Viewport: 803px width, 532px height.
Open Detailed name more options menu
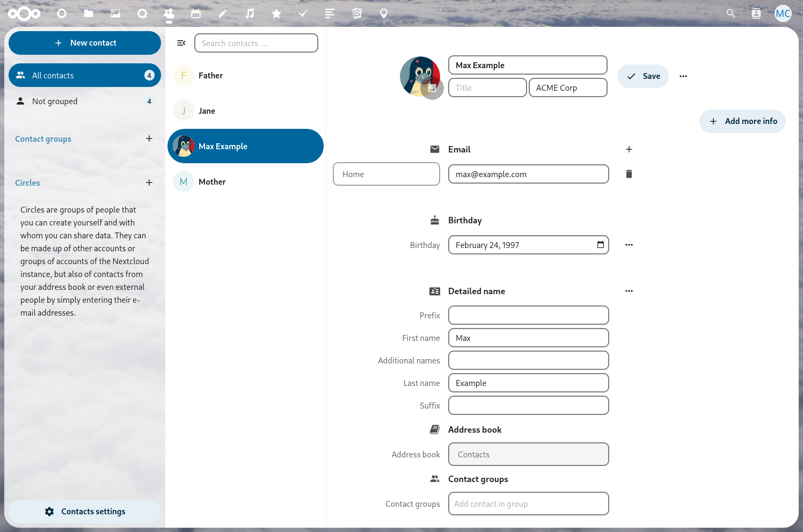(629, 291)
